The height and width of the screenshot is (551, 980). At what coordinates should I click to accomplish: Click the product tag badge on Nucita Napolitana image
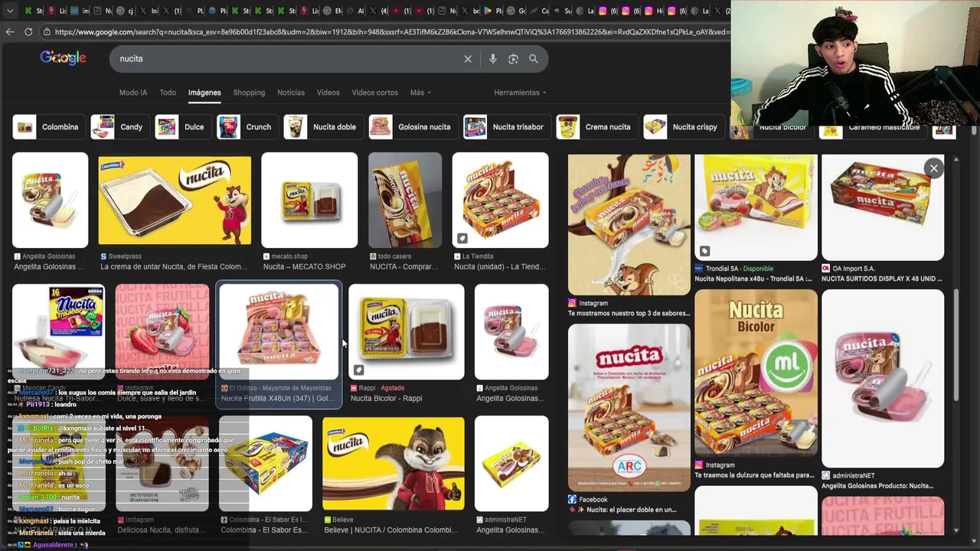click(x=704, y=251)
